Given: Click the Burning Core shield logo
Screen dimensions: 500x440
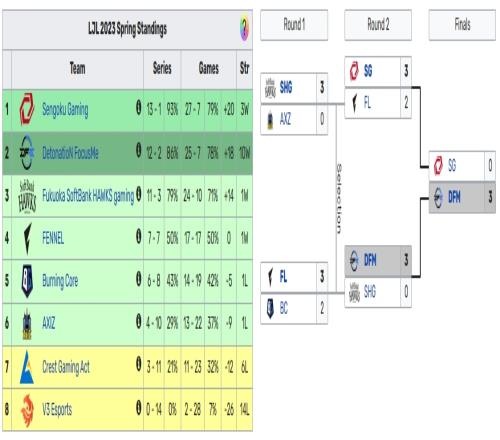Looking at the screenshot, I should (27, 281).
